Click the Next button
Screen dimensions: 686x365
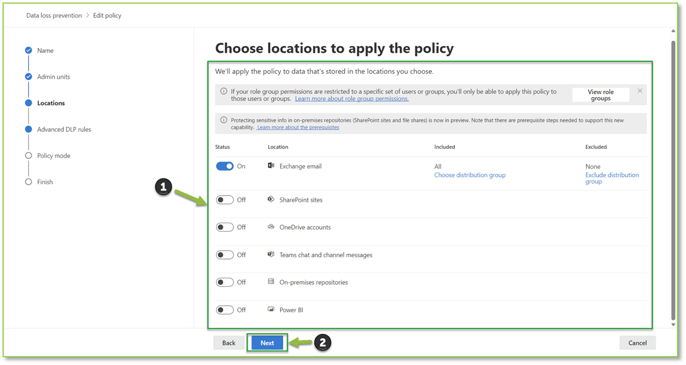click(x=267, y=343)
